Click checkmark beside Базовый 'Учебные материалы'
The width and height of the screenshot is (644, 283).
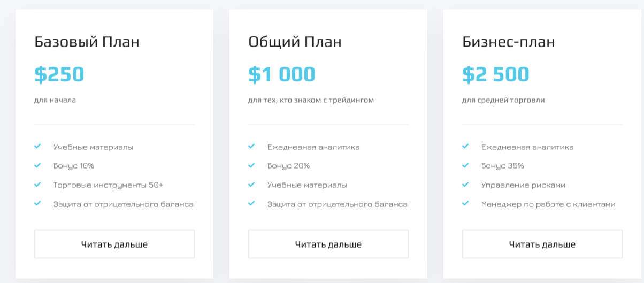tap(37, 146)
